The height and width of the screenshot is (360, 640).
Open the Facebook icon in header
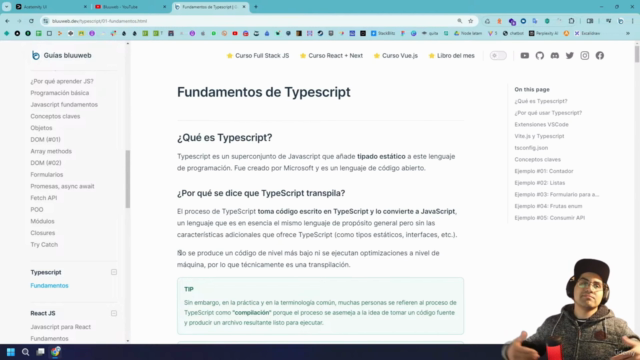[600, 56]
